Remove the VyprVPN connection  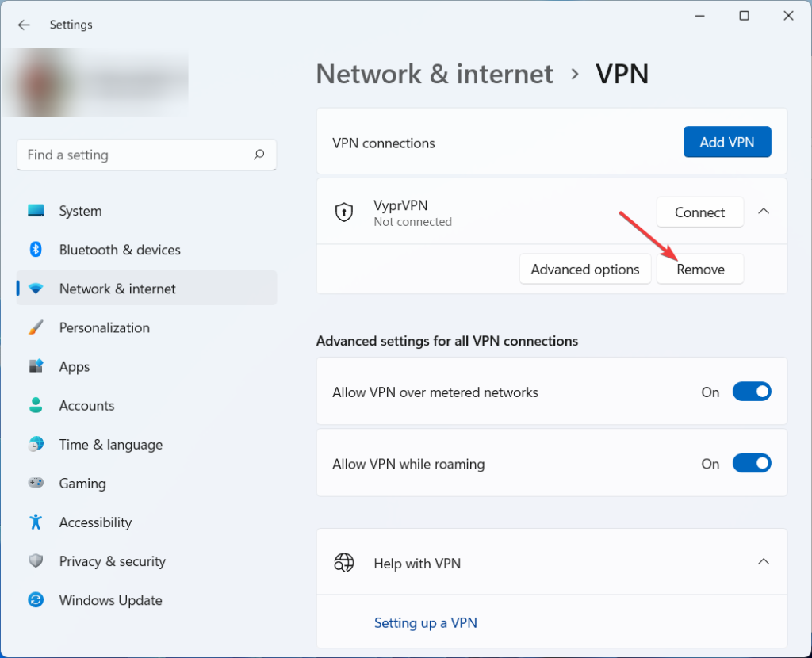699,269
